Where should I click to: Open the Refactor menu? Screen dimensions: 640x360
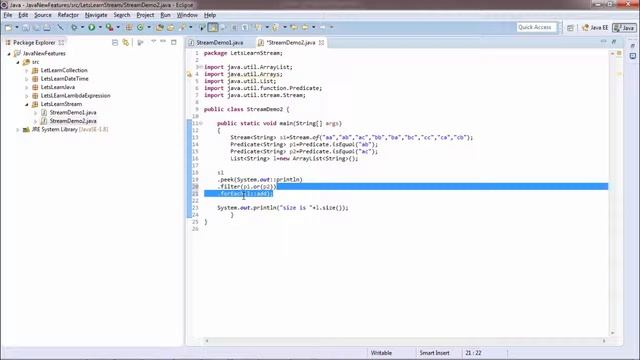[68, 15]
